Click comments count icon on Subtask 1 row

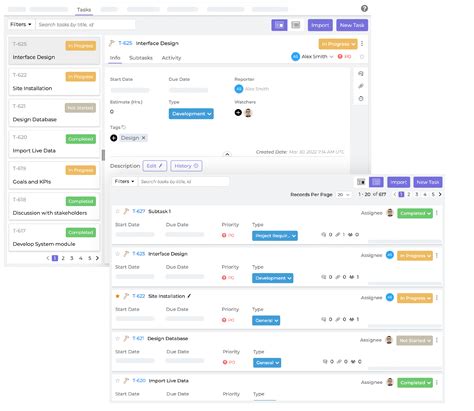[323, 235]
